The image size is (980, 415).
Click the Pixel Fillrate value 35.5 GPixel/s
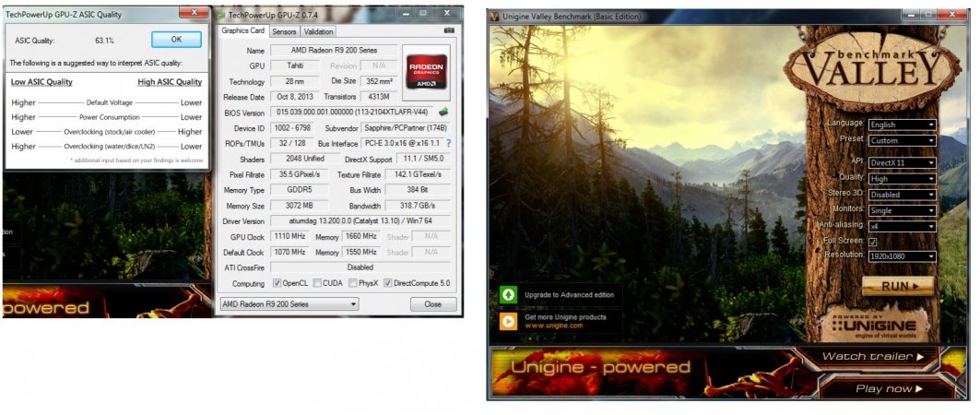[x=300, y=174]
